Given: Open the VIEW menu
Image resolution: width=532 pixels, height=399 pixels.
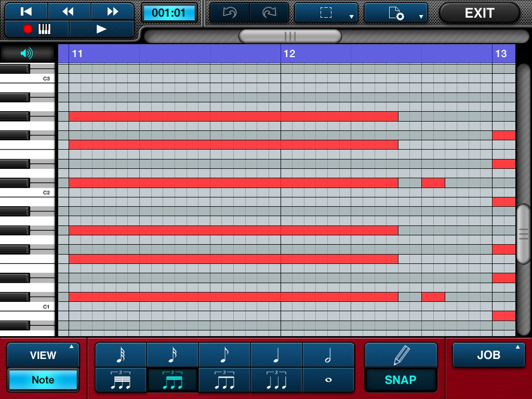Looking at the screenshot, I should tap(43, 355).
